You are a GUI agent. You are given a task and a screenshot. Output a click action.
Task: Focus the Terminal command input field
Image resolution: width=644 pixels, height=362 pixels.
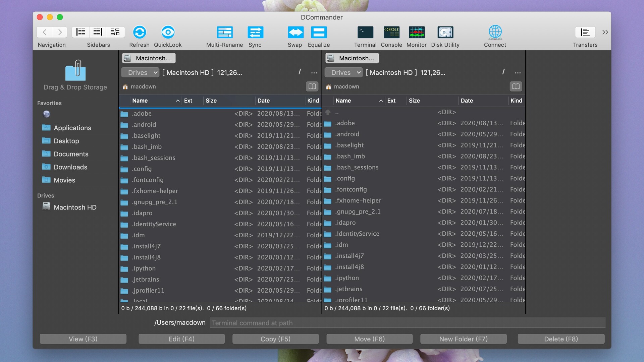coord(408,323)
